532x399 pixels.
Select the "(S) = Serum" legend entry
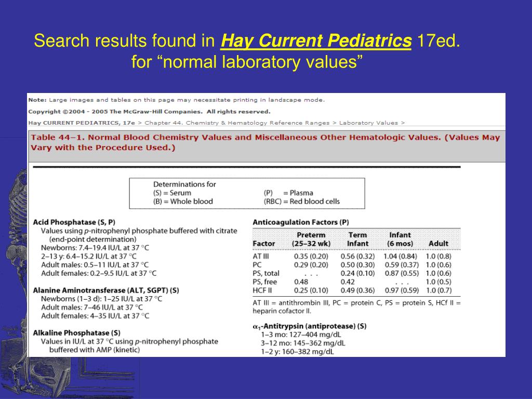(x=172, y=193)
